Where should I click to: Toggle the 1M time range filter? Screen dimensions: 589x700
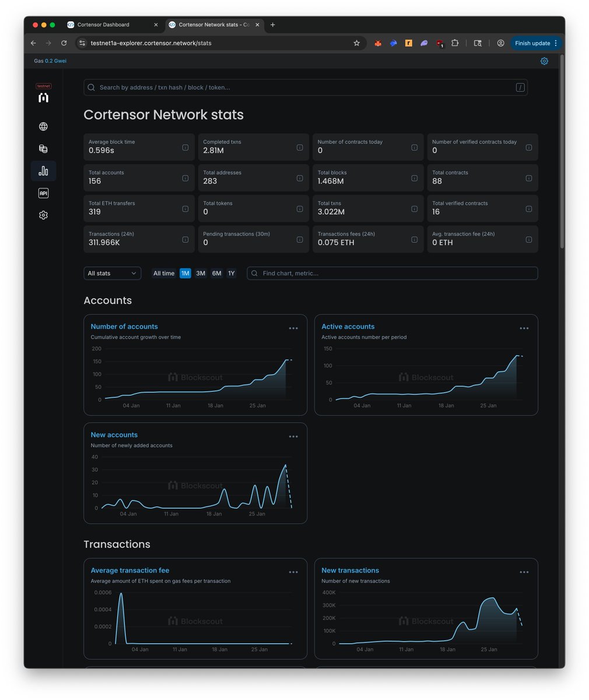pyautogui.click(x=185, y=273)
